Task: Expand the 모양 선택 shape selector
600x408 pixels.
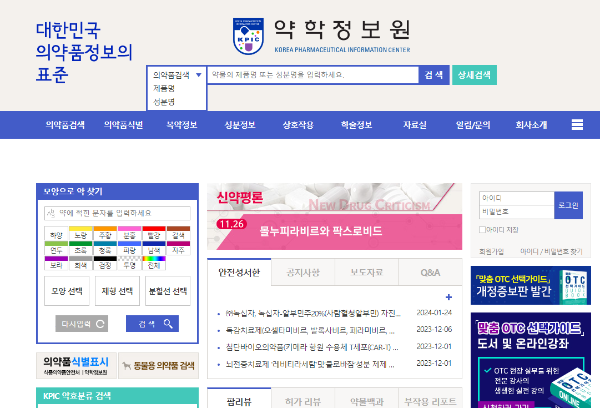Action: (x=67, y=291)
